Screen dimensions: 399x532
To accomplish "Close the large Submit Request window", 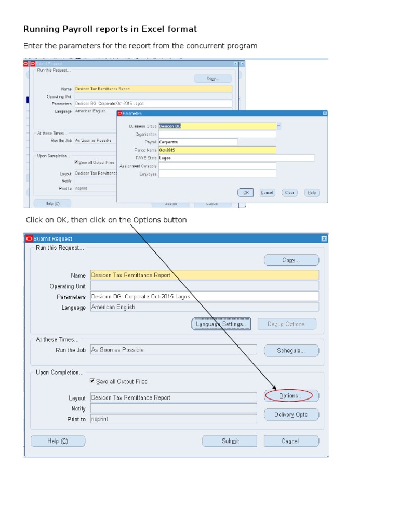I will [x=324, y=239].
